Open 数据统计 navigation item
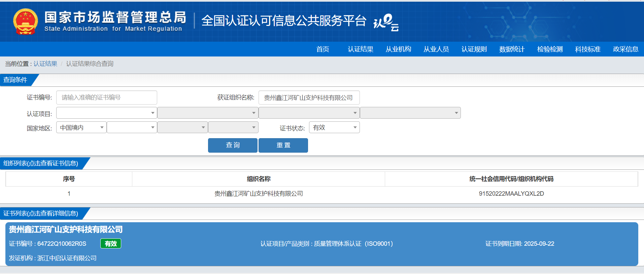This screenshot has height=274, width=644. pos(512,49)
